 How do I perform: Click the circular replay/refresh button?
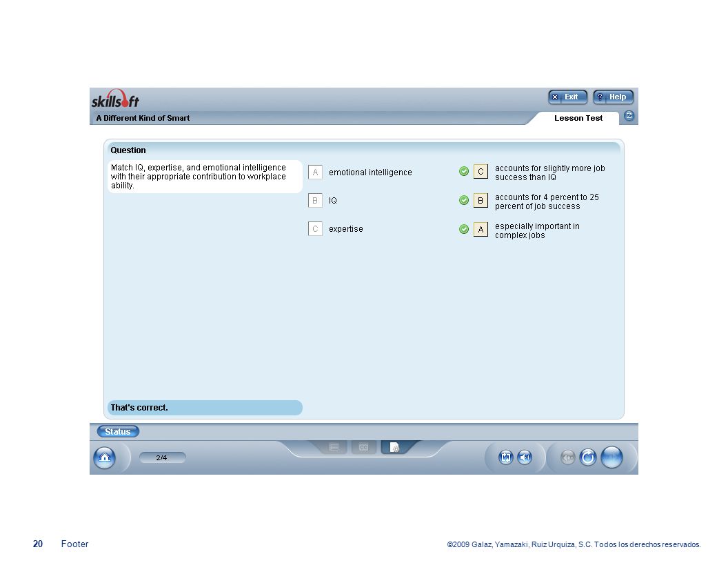(x=588, y=457)
